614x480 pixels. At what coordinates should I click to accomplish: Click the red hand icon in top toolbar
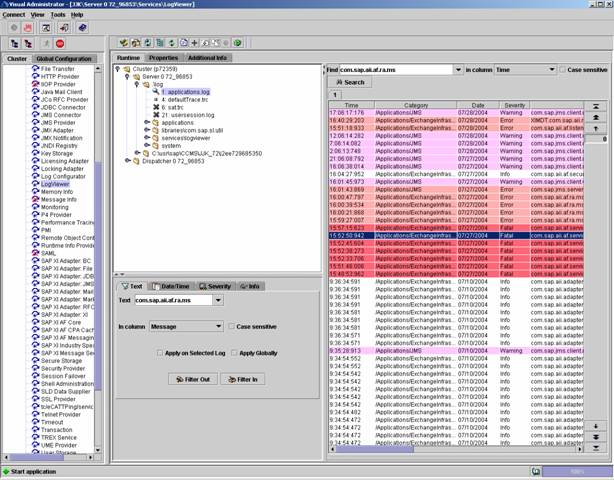click(28, 28)
